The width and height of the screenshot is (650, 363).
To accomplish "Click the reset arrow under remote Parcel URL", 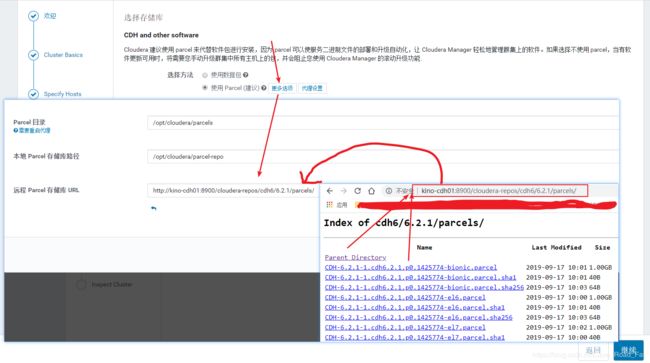I will [154, 208].
